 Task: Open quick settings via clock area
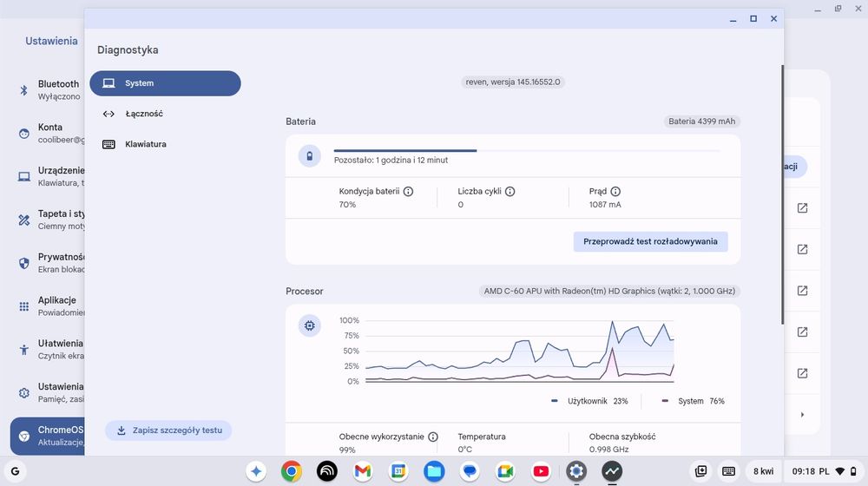pyautogui.click(x=825, y=471)
